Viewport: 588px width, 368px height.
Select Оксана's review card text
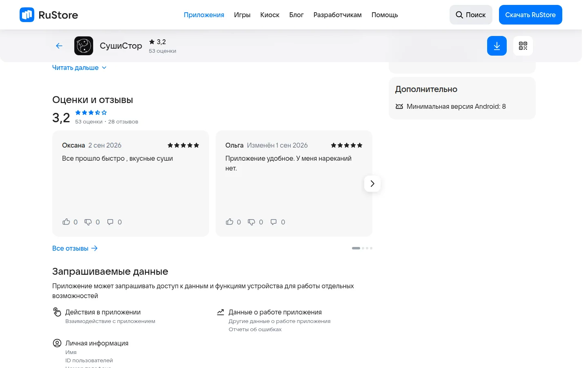[x=118, y=158]
